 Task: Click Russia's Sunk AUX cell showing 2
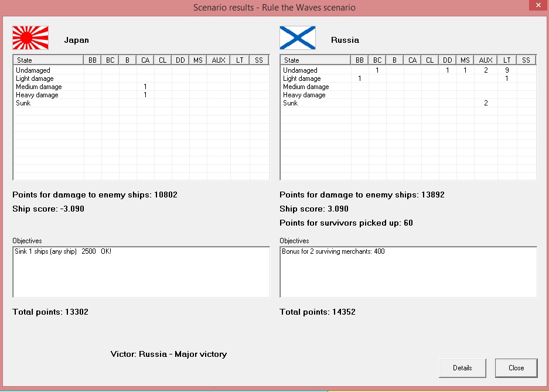[x=486, y=103]
